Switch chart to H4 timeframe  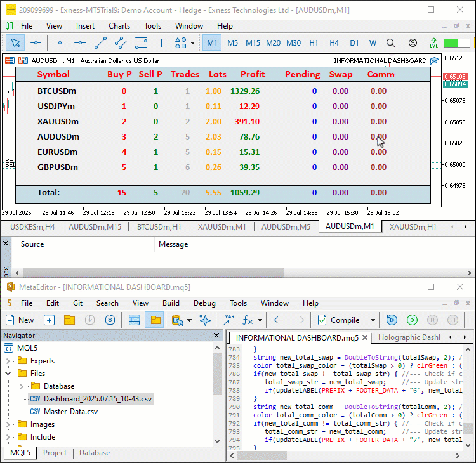click(x=334, y=42)
